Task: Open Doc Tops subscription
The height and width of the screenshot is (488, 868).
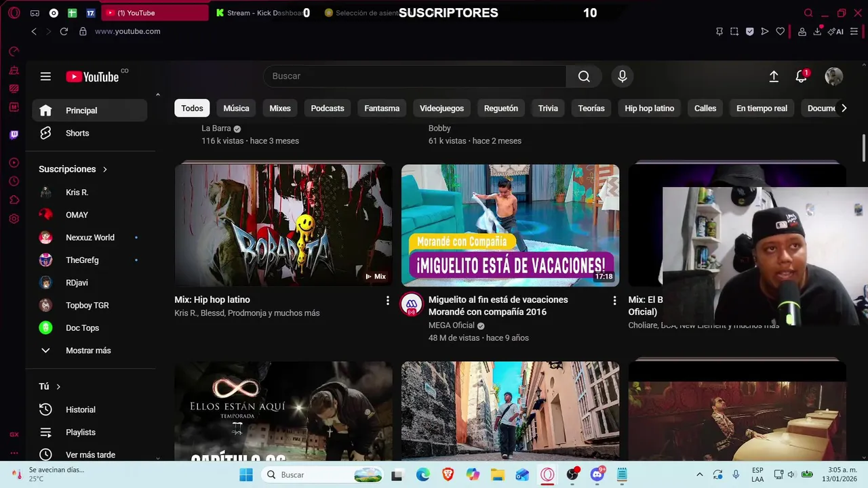Action: click(90, 328)
